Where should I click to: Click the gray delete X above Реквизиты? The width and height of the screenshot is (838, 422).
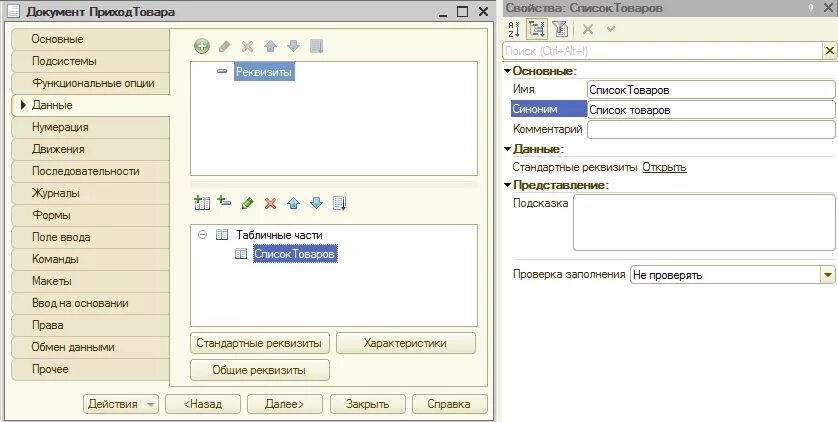tap(247, 46)
